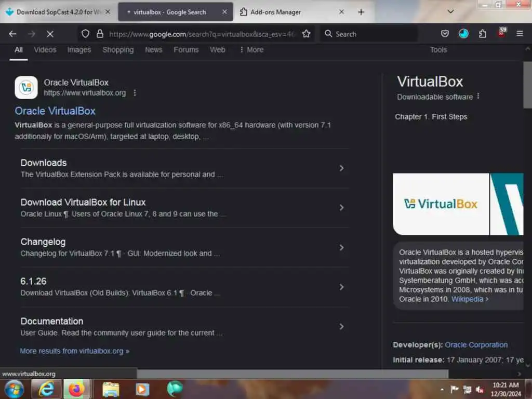Select the News search filter

[154, 50]
